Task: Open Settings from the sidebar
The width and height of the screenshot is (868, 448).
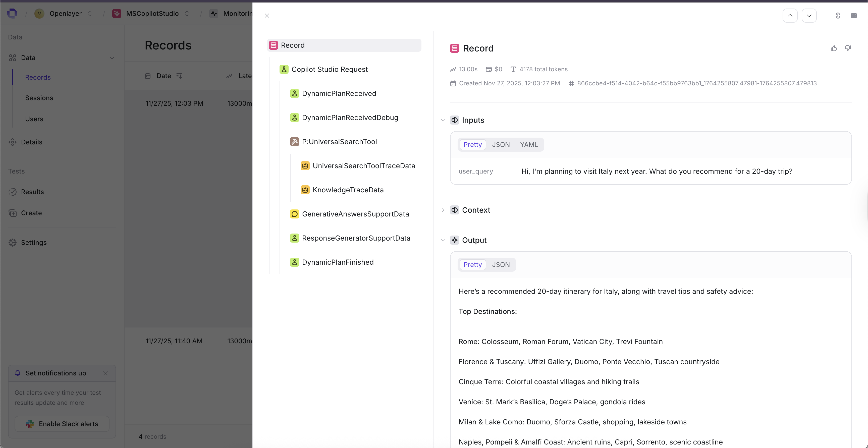Action: (34, 242)
